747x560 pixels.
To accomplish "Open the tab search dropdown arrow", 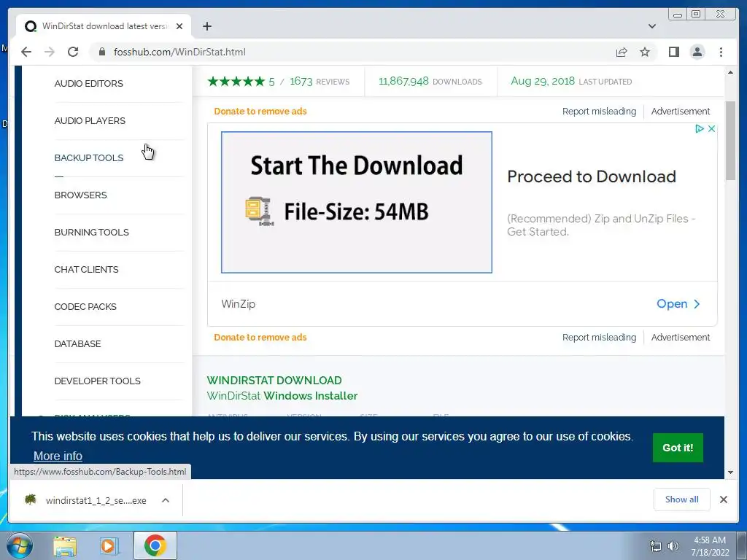I will click(652, 26).
